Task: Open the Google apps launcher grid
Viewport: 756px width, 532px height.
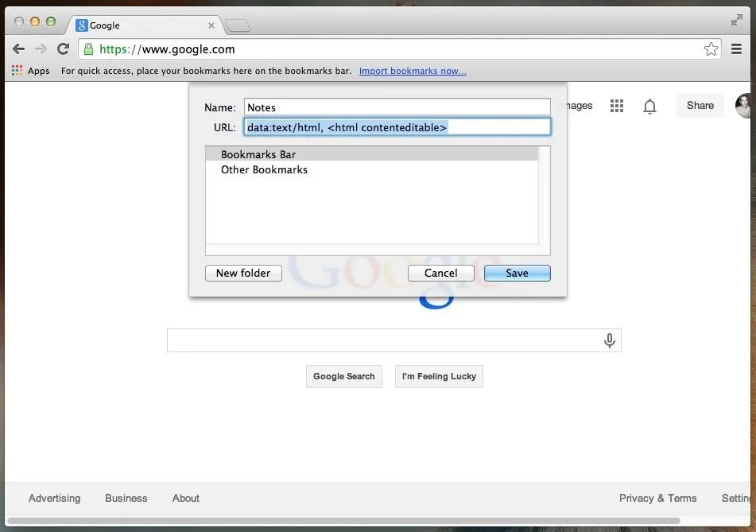Action: point(617,106)
